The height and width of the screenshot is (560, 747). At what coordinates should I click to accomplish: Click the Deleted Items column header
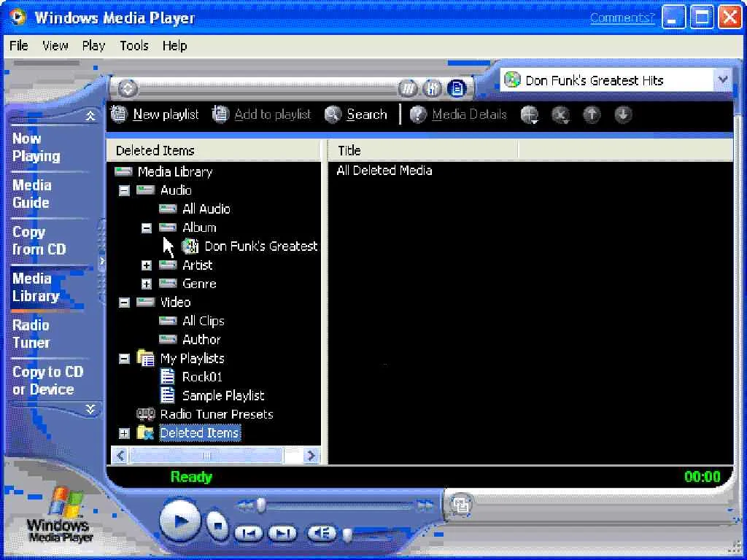(214, 150)
